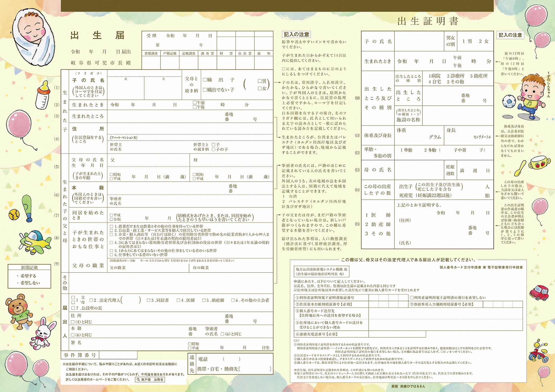Click the 母の職業 field
555x392 pixels.
pos(231,268)
